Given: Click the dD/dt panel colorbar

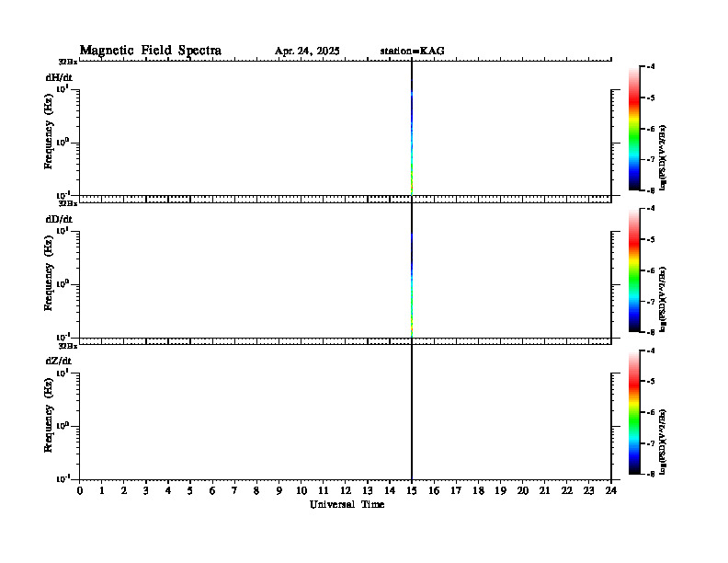Looking at the screenshot, I should pos(634,270).
